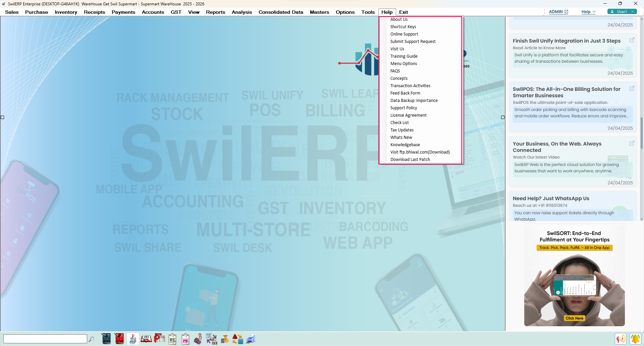The width and height of the screenshot is (644, 346).
Task: Open FAQS from Help menu
Action: click(395, 71)
